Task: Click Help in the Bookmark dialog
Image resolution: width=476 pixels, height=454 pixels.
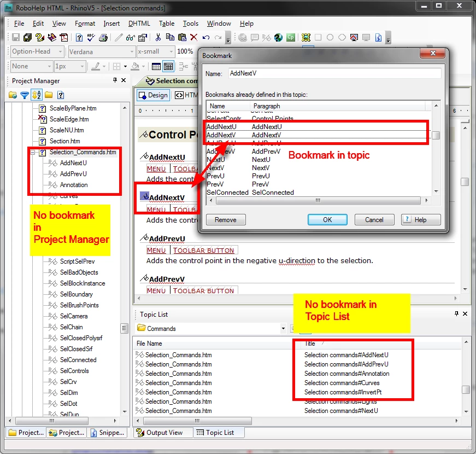Action: click(421, 220)
